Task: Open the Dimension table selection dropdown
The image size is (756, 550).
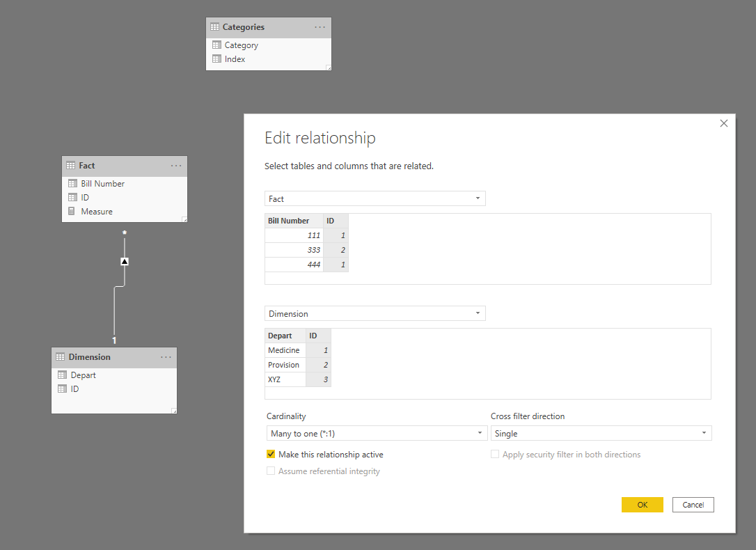Action: [x=375, y=313]
